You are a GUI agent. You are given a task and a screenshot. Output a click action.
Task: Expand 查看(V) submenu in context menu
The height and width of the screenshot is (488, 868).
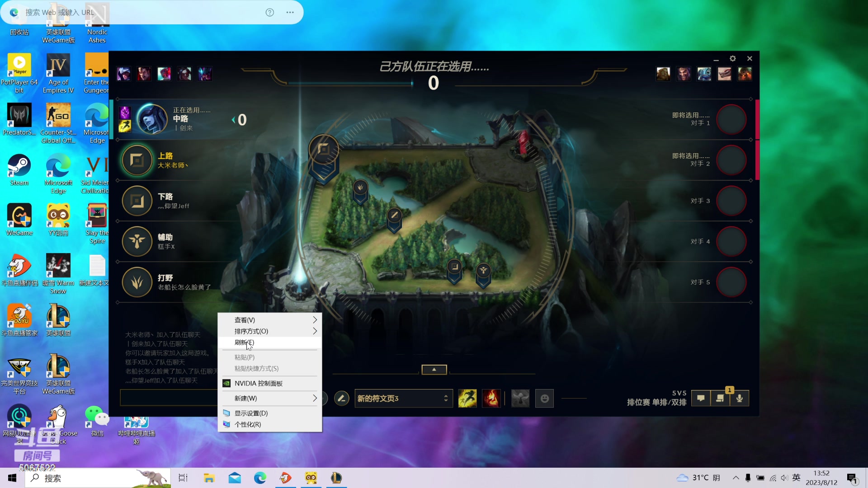click(x=270, y=320)
